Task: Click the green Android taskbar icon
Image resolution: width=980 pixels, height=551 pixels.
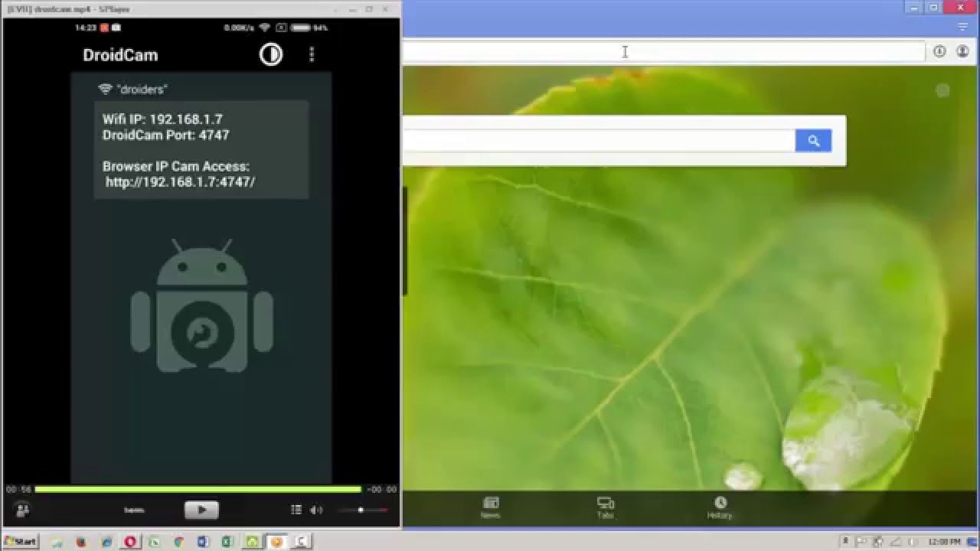Action: [x=253, y=542]
